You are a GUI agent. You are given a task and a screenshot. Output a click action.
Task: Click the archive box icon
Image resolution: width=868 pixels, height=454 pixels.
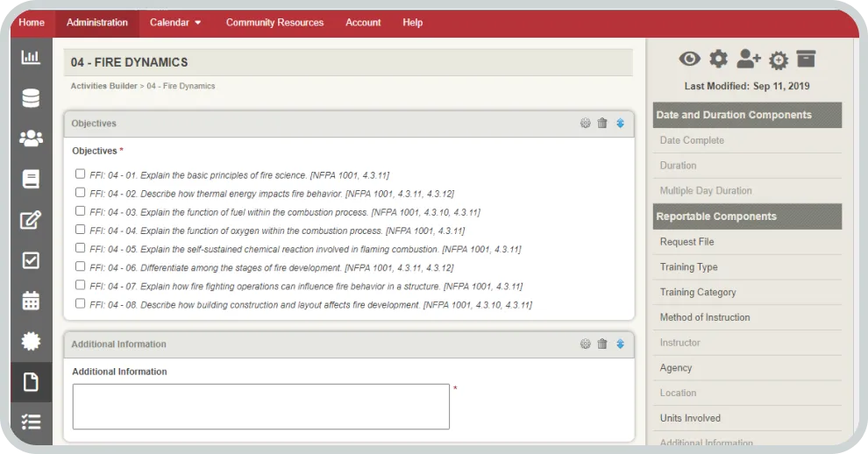[806, 59]
